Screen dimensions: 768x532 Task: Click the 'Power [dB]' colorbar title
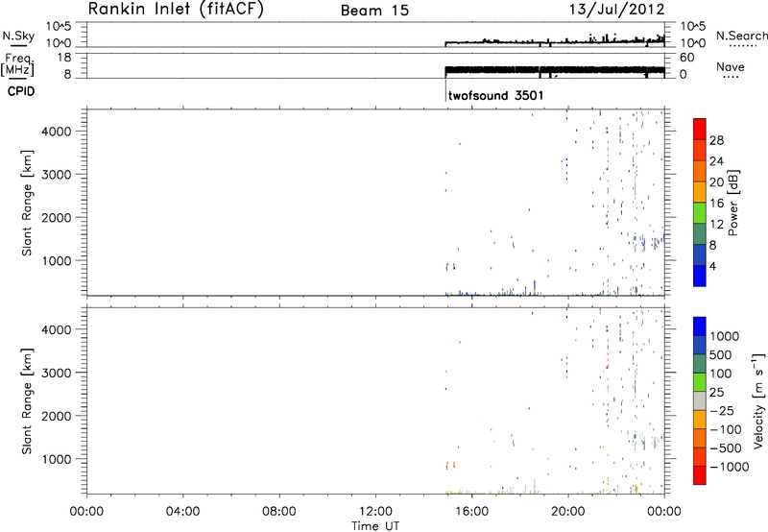tap(732, 203)
